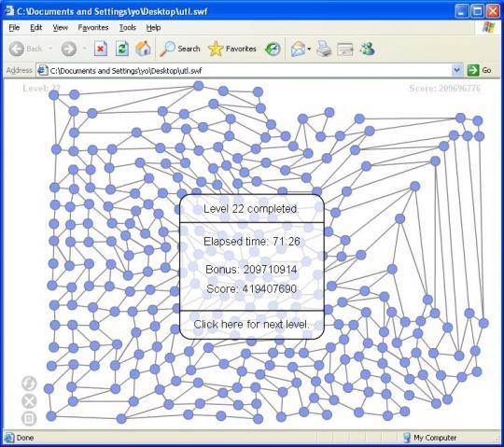Click the Print icon in toolbar
This screenshot has width=504, height=447.
pyautogui.click(x=324, y=49)
